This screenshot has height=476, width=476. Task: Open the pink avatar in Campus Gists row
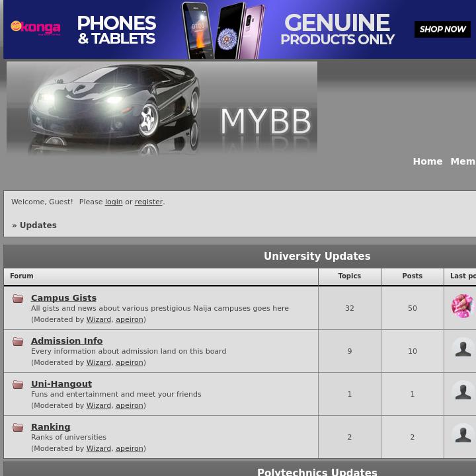coord(463,306)
